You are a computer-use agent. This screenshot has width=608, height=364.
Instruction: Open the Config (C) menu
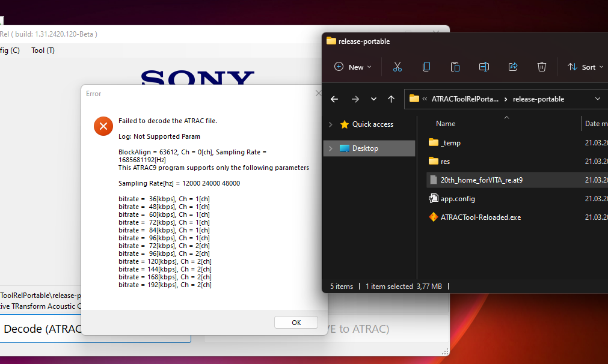pos(9,50)
